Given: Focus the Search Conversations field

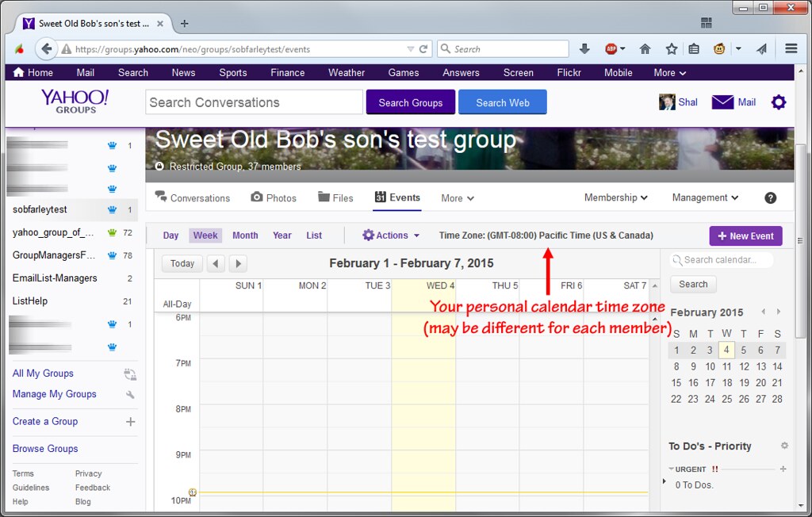Looking at the screenshot, I should click(x=254, y=102).
